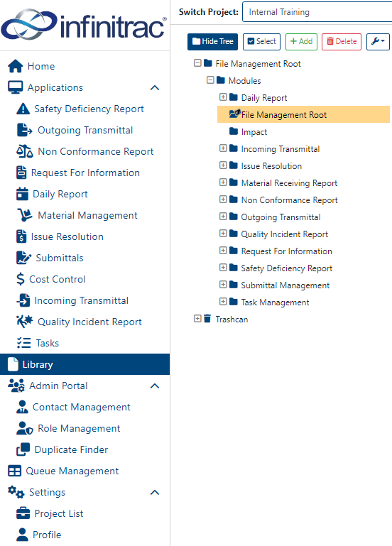Viewport: 392px width, 546px height.
Task: Click the Role Management shield-user icon
Action: tap(25, 428)
